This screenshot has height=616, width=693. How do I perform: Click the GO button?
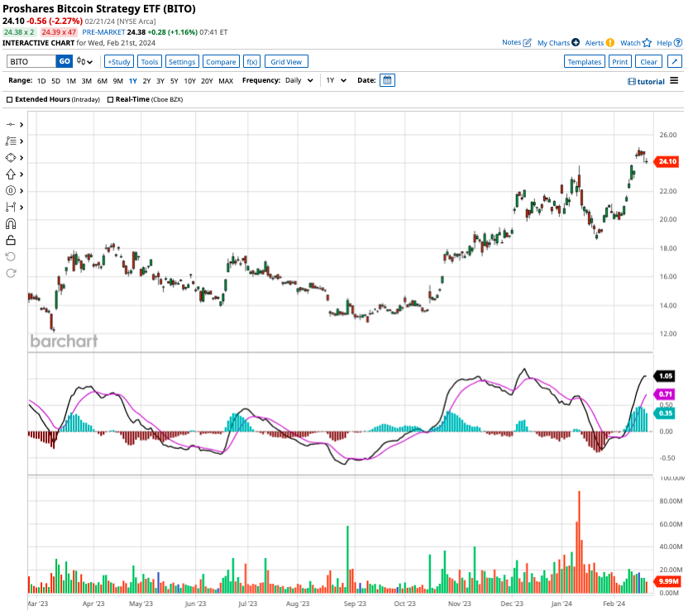pos(64,61)
